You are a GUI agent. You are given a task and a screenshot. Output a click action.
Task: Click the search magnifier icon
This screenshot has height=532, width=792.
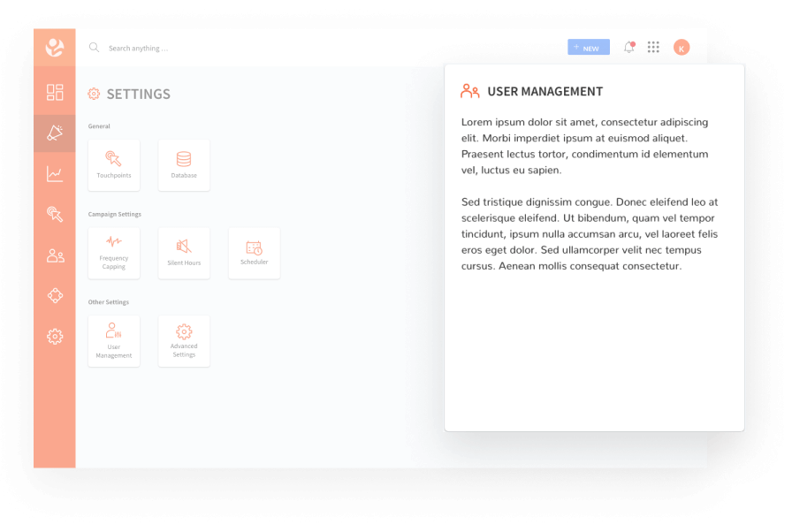[95, 48]
